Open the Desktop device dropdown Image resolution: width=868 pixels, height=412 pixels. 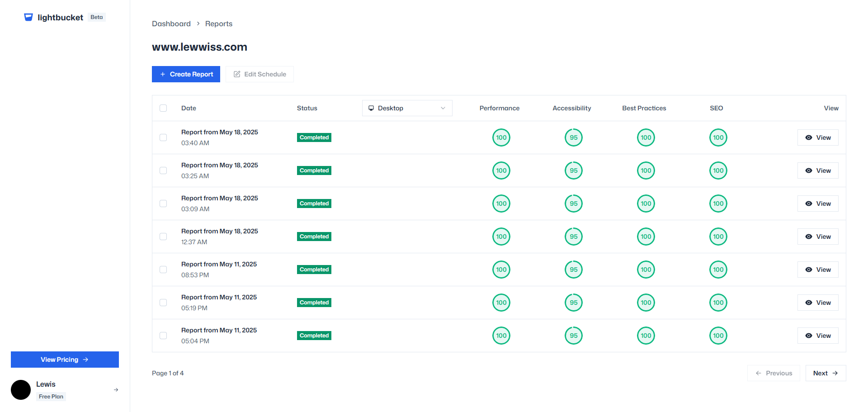tap(407, 108)
